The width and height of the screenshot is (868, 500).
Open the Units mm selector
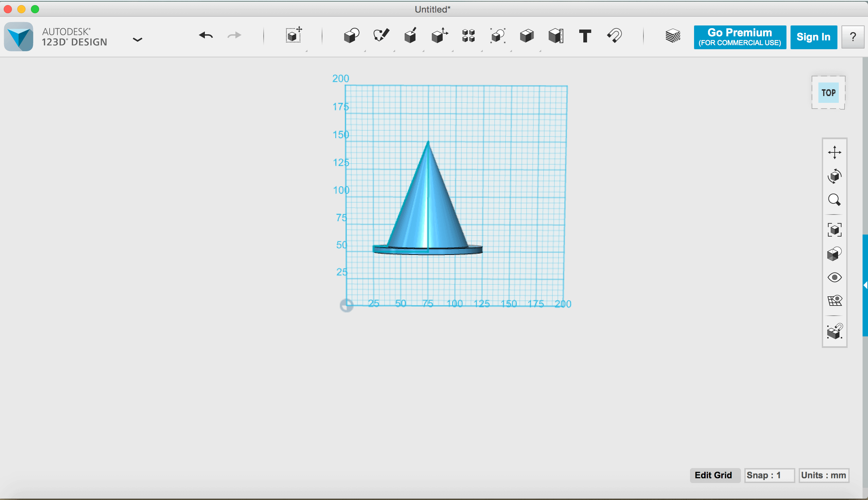(823, 475)
